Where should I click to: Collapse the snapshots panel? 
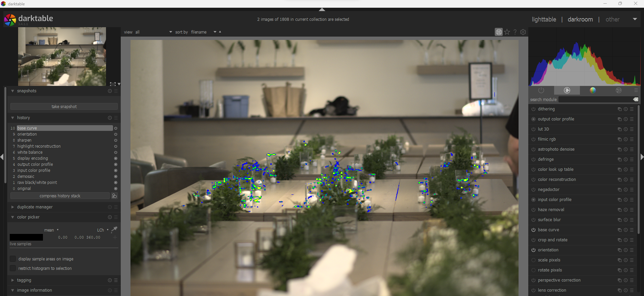[12, 91]
